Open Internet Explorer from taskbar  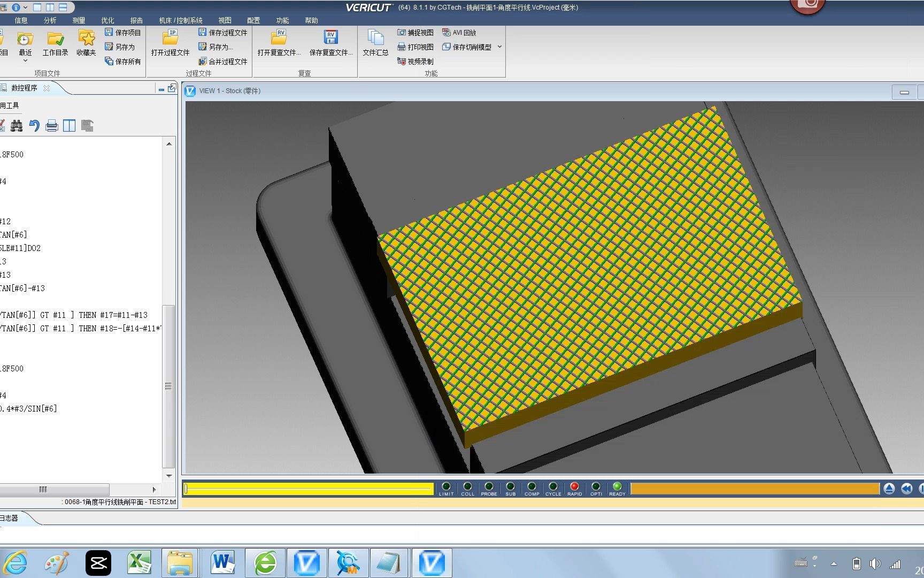tap(16, 563)
